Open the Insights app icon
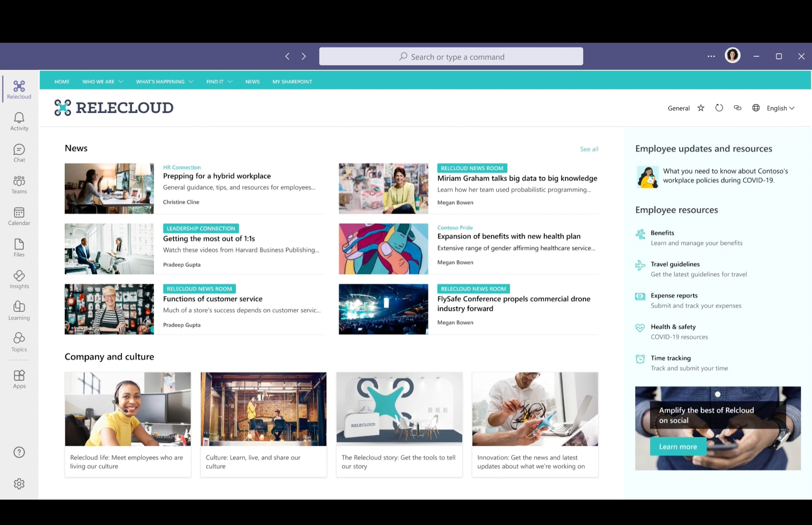 tap(19, 279)
